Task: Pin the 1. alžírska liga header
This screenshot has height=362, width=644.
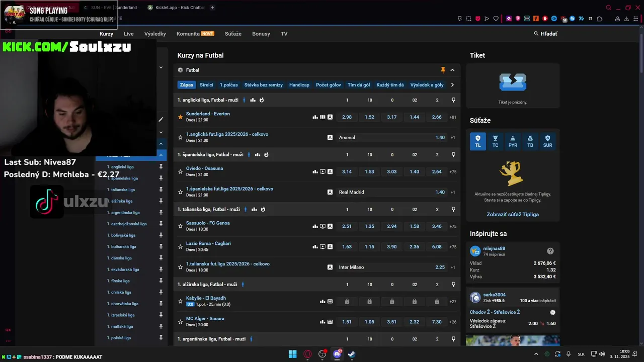Action: [453, 285]
